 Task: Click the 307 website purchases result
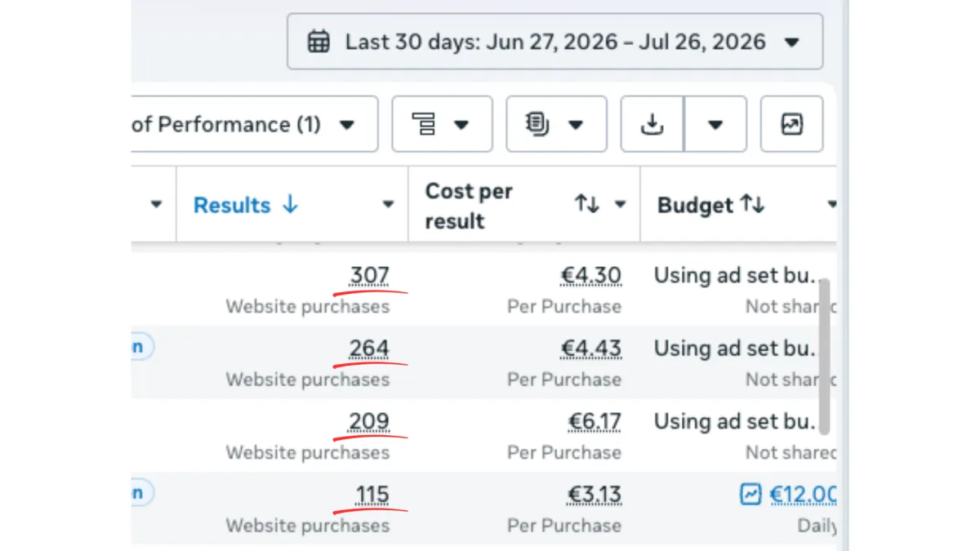[x=369, y=276]
